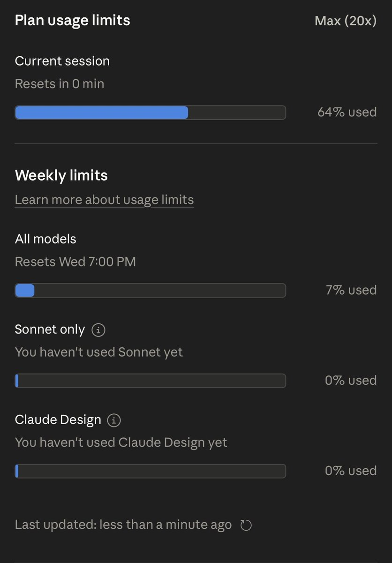Open the Learn more about usage limits link
Screen dimensions: 392x563
(104, 200)
